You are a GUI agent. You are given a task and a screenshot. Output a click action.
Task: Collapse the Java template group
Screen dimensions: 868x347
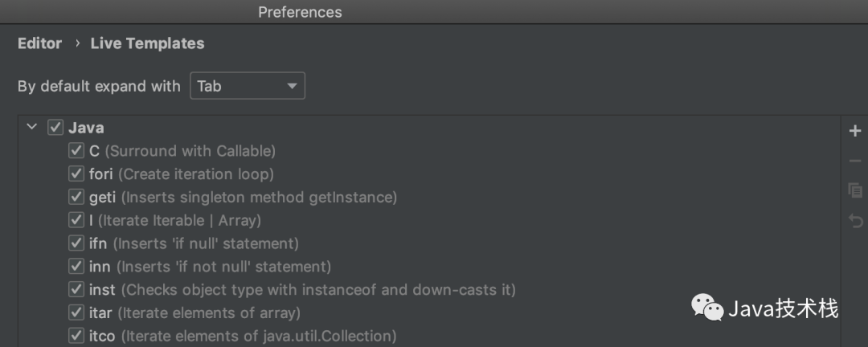pos(32,127)
